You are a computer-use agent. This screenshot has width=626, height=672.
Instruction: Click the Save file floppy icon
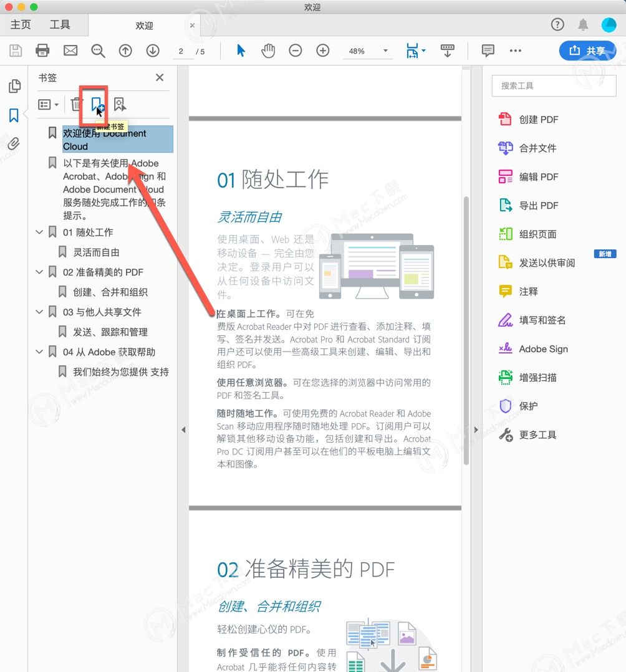[16, 50]
